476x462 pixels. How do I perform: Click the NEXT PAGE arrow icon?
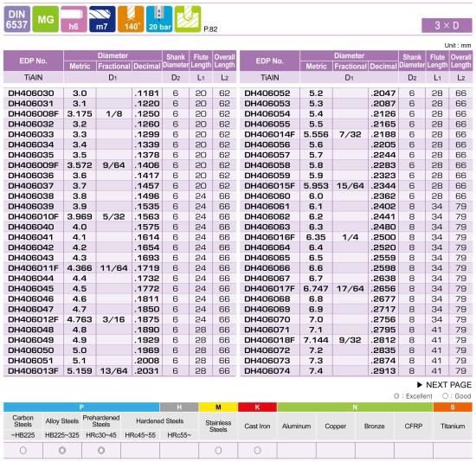pyautogui.click(x=420, y=385)
